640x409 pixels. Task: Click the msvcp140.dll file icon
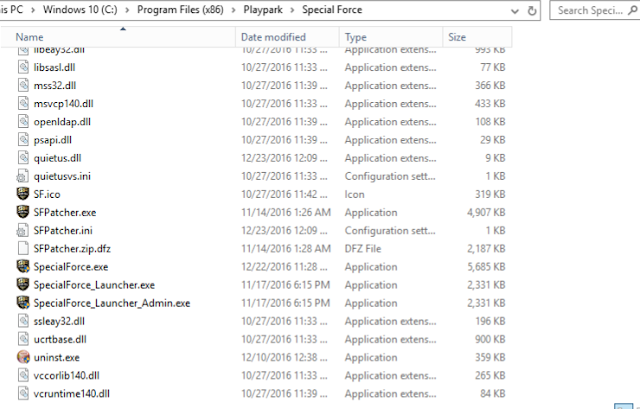[x=23, y=103]
